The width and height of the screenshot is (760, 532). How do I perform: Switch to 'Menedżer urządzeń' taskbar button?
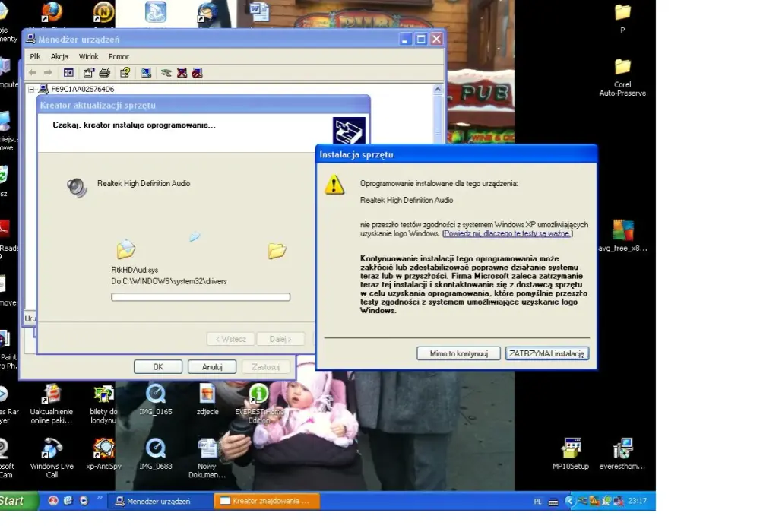tap(160, 501)
